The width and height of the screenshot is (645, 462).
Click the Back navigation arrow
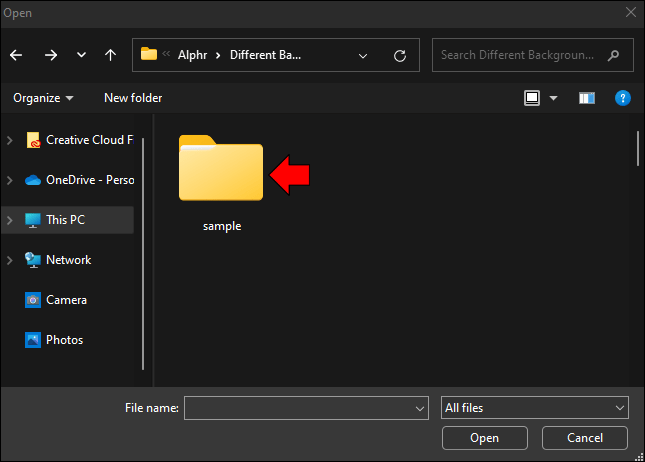click(x=18, y=55)
